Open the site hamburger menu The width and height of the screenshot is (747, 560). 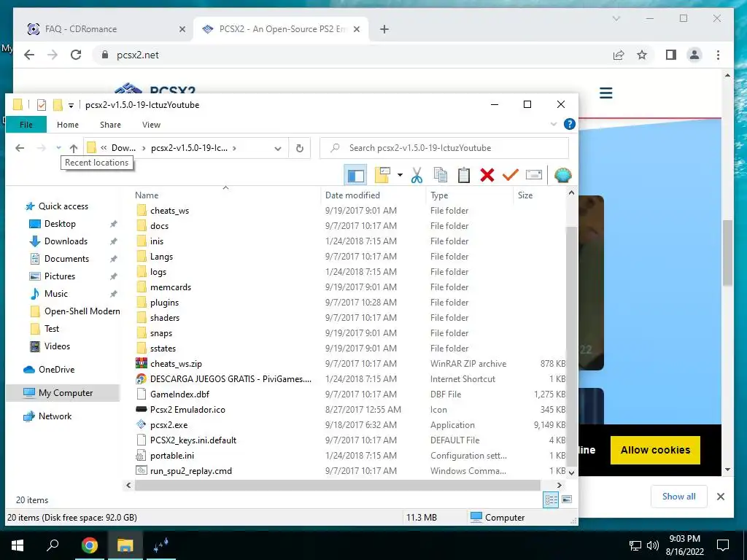[x=605, y=93]
